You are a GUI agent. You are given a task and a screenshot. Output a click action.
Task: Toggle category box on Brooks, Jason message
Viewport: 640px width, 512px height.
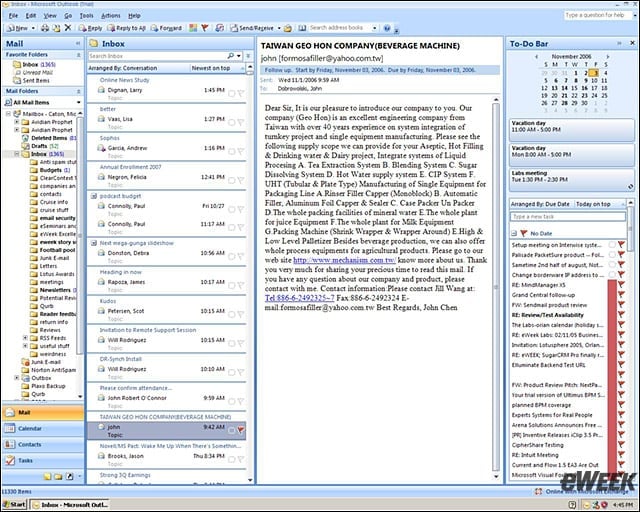pyautogui.click(x=231, y=459)
